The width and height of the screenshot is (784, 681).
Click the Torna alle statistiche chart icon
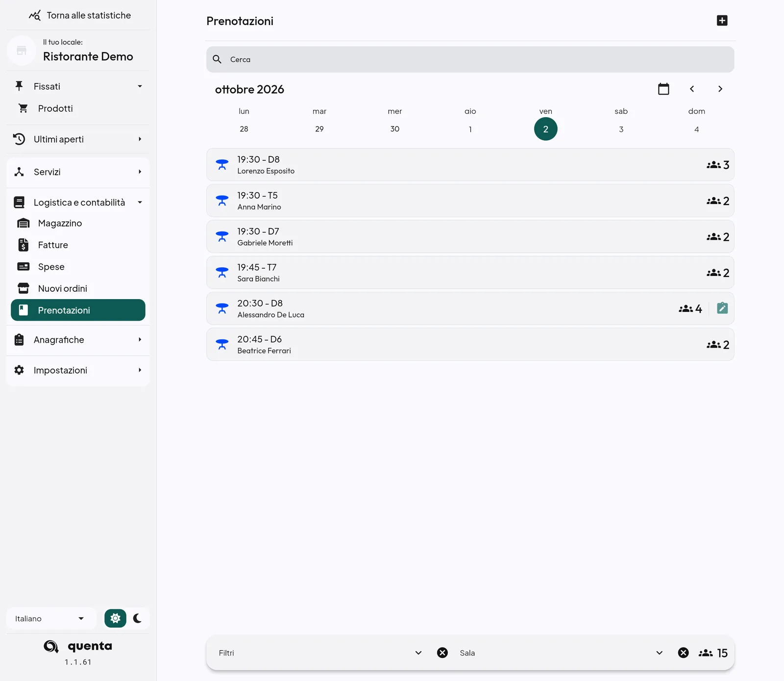[x=35, y=15]
